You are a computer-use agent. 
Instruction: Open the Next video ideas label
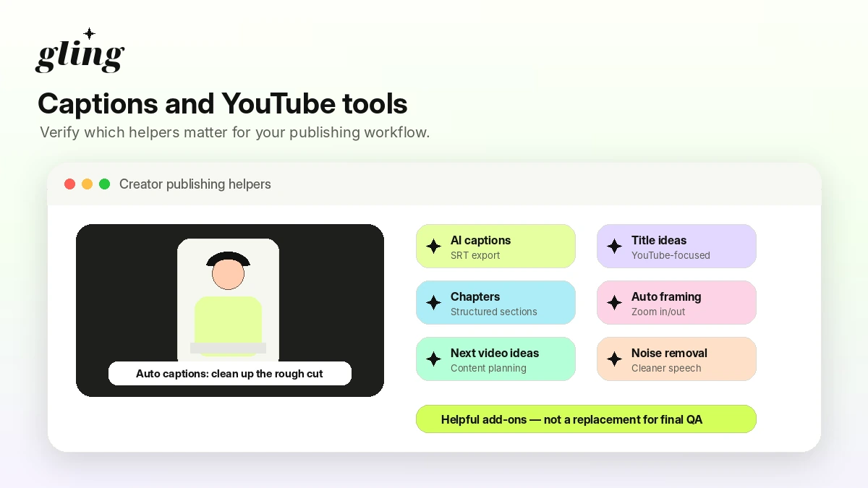(x=495, y=353)
